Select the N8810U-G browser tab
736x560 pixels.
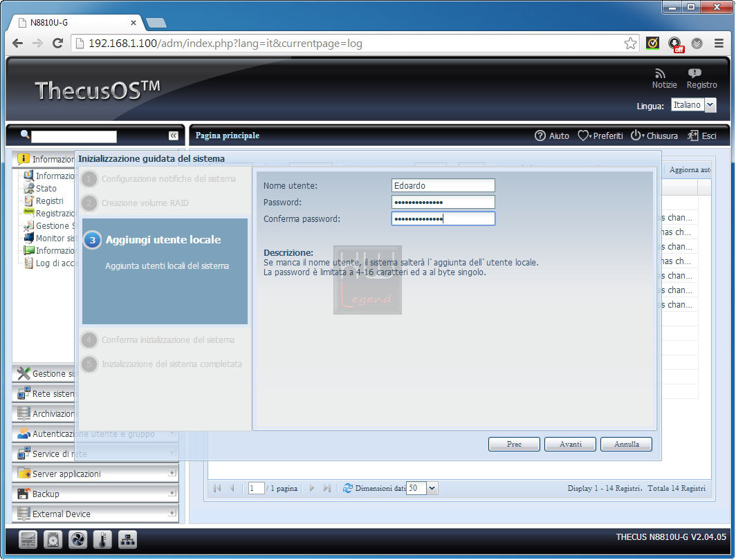[75, 23]
